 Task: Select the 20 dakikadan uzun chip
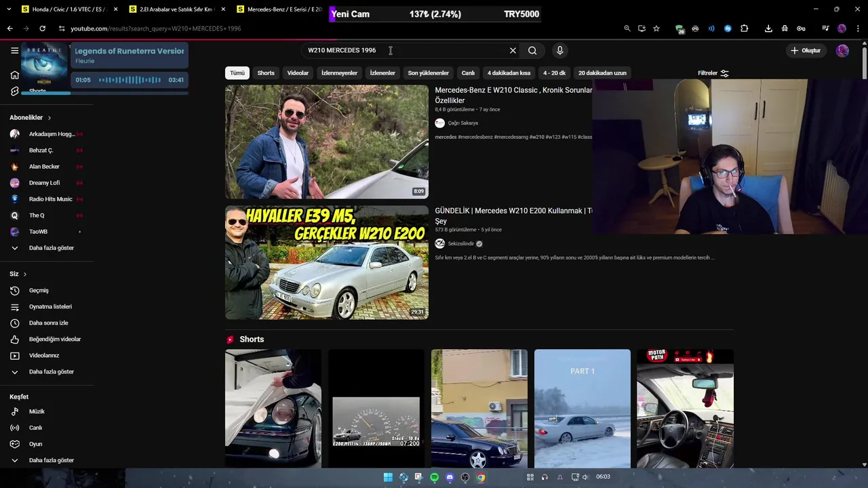[x=602, y=73]
